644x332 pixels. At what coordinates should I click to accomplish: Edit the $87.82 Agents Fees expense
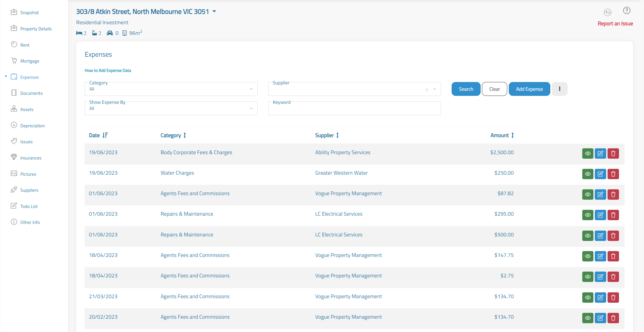600,195
